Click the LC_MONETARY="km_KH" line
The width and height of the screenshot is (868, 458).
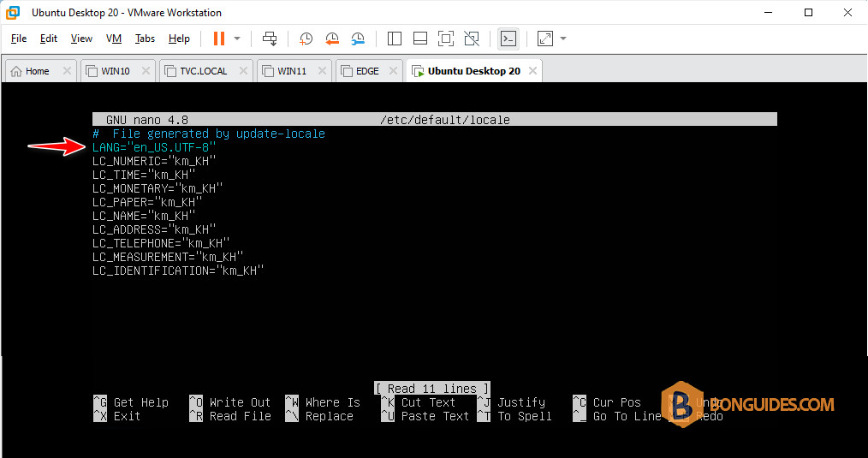158,189
